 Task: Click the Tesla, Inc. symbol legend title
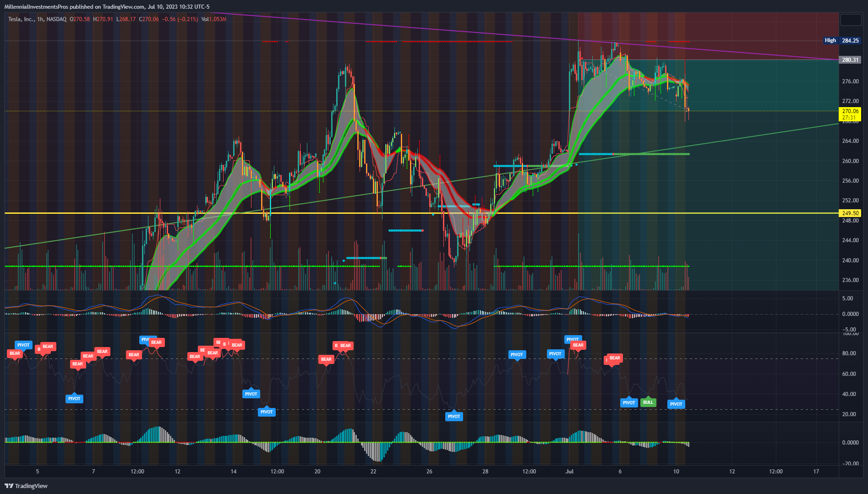tap(37, 19)
